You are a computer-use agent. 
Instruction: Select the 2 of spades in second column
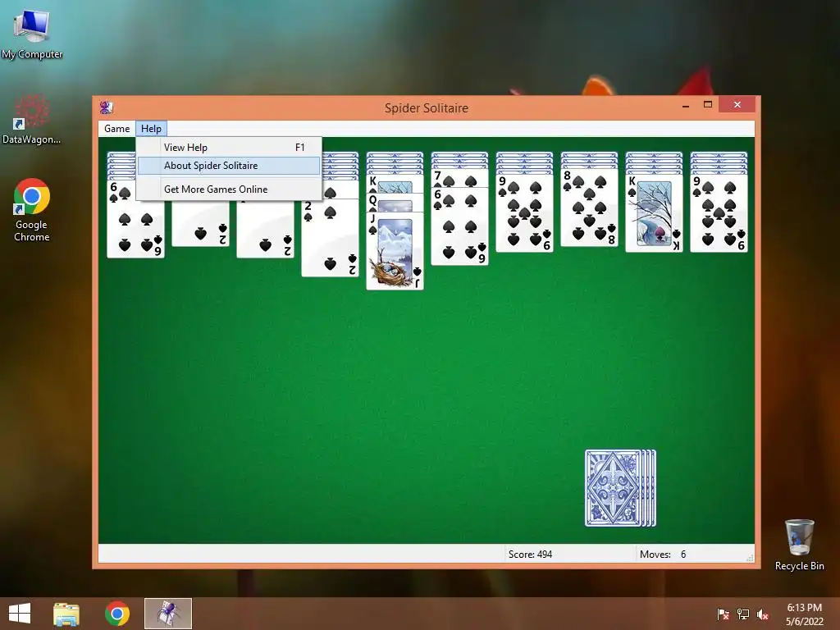click(x=201, y=224)
